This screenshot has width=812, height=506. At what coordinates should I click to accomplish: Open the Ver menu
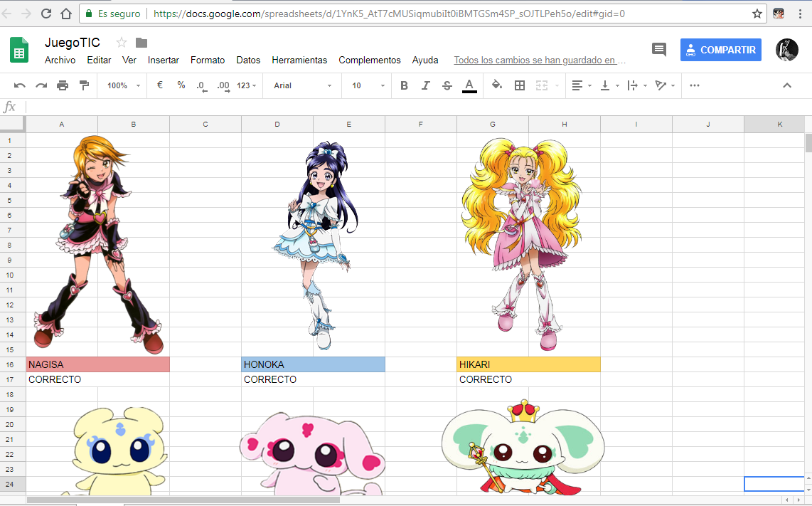click(x=129, y=60)
